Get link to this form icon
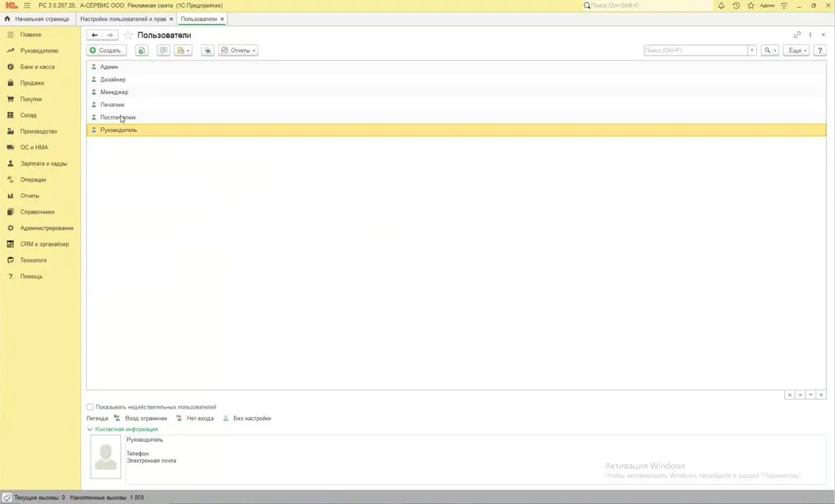This screenshot has height=504, width=835. click(x=797, y=35)
